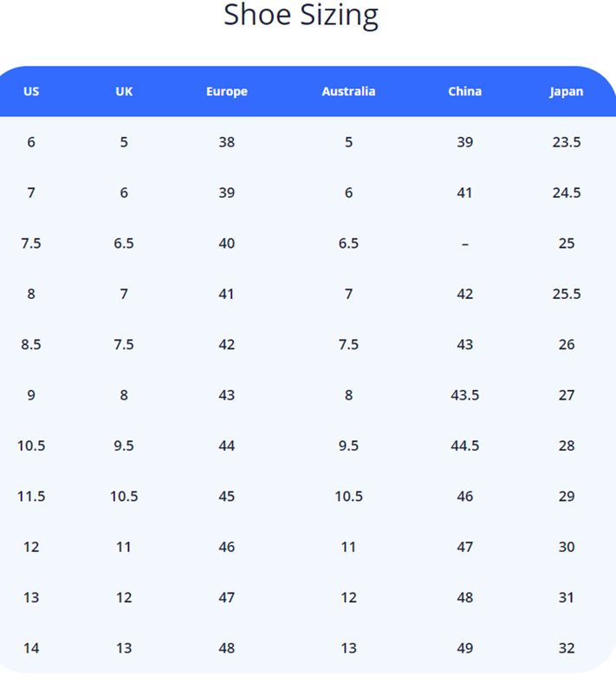Viewport: 616px width, 689px height.
Task: Select Europe size 40 cell
Action: click(x=227, y=244)
